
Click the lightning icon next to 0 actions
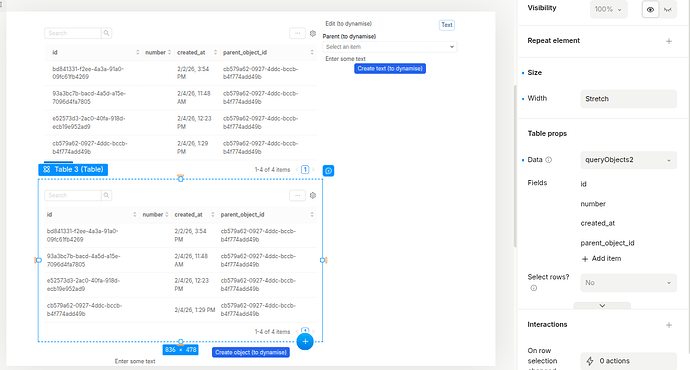(x=590, y=361)
